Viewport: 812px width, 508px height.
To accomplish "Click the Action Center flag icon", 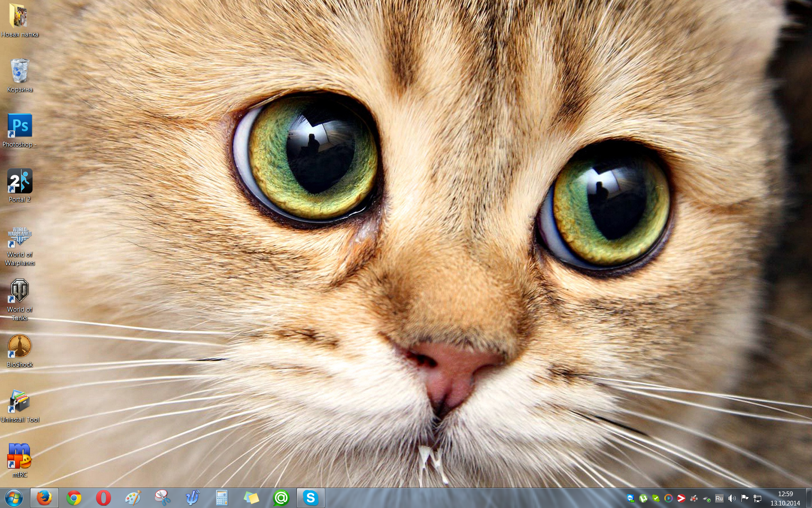I will click(745, 498).
